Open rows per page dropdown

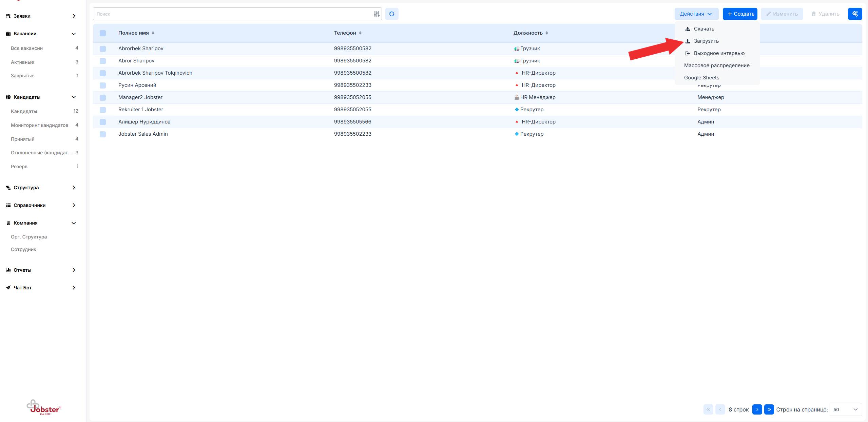pos(845,409)
